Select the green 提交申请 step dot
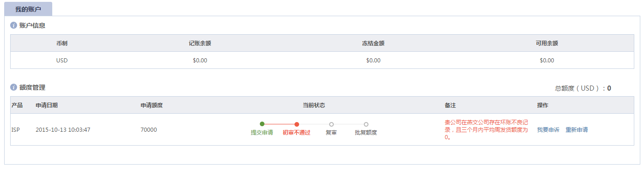644x184 pixels. [x=262, y=124]
